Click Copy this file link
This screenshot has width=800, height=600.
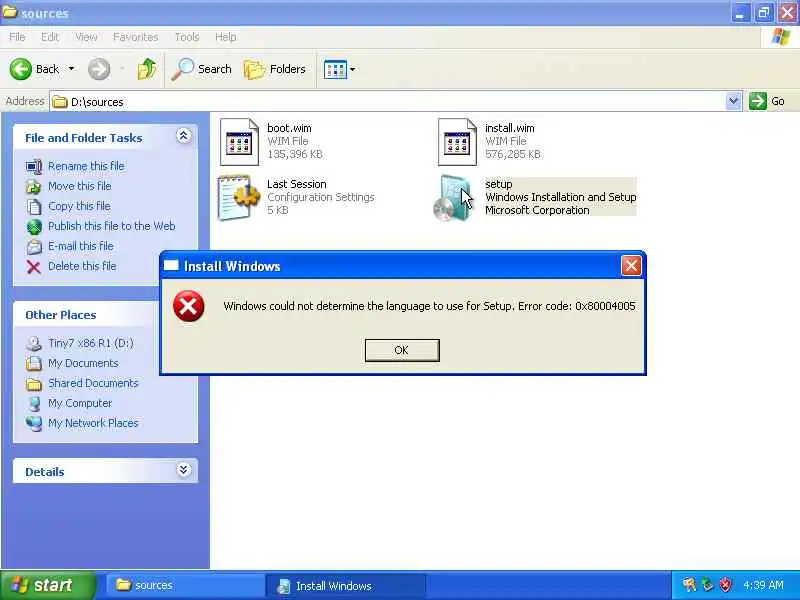(x=79, y=206)
